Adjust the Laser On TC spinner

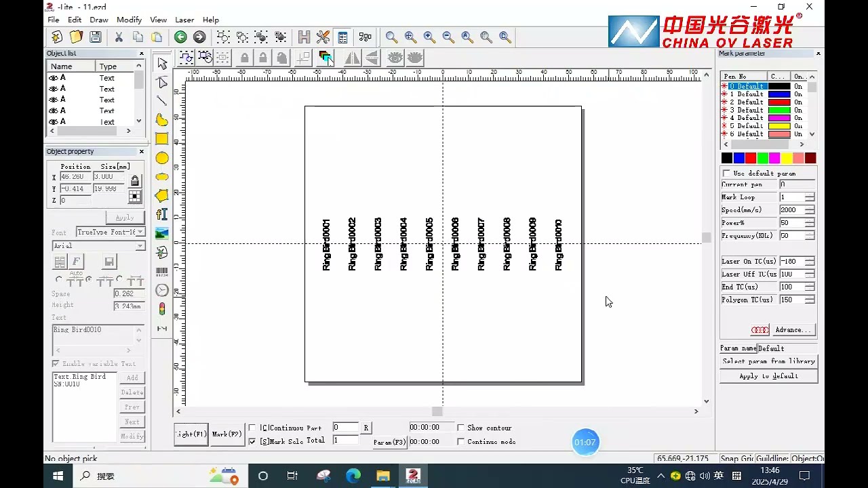point(810,261)
